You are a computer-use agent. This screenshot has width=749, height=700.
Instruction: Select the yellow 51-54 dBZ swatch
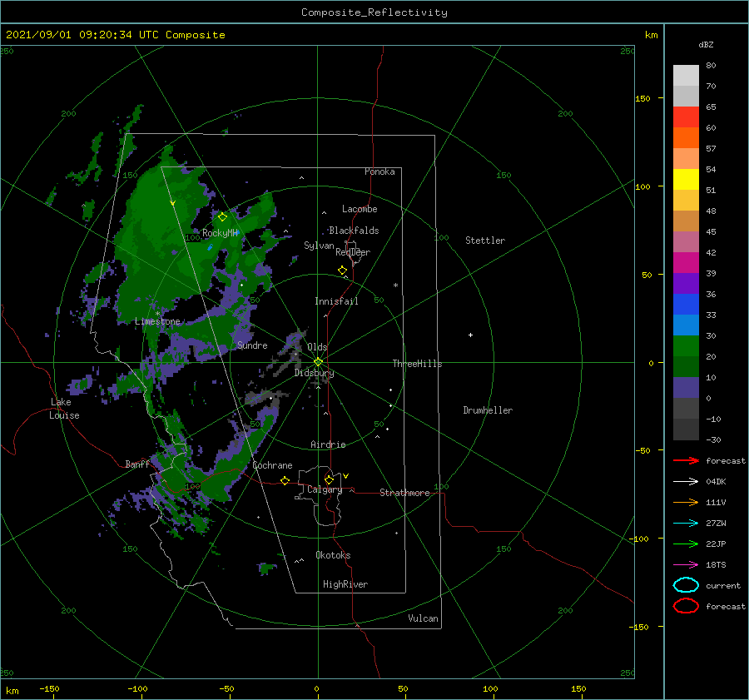point(686,180)
